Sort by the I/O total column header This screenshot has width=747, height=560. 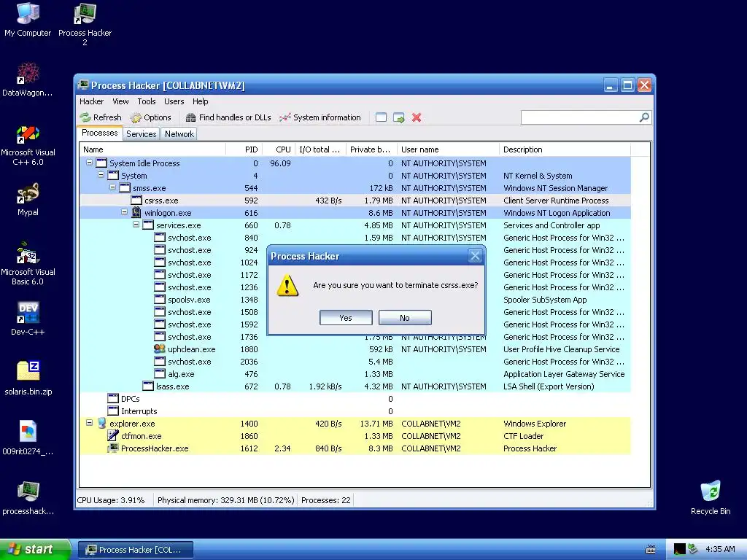tap(321, 149)
